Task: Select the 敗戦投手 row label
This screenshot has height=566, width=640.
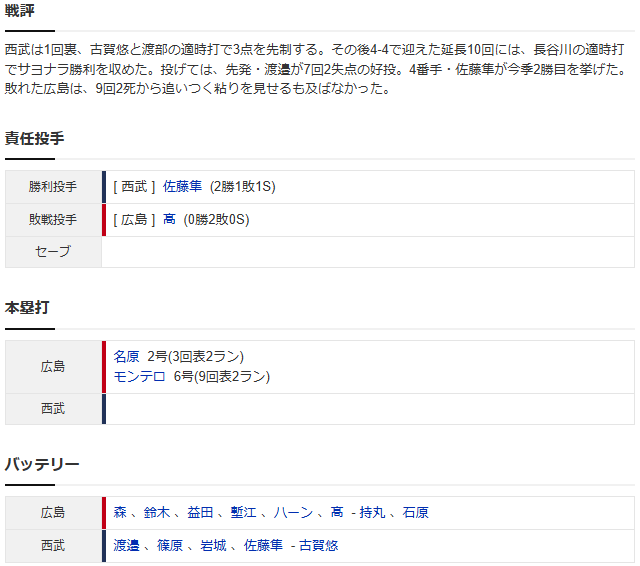Action: pos(53,220)
